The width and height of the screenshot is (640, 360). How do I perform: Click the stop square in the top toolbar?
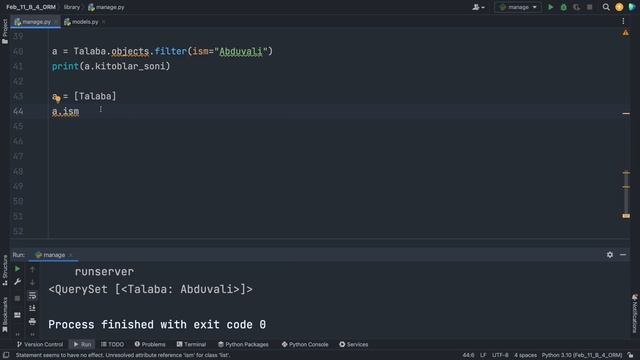click(x=589, y=7)
